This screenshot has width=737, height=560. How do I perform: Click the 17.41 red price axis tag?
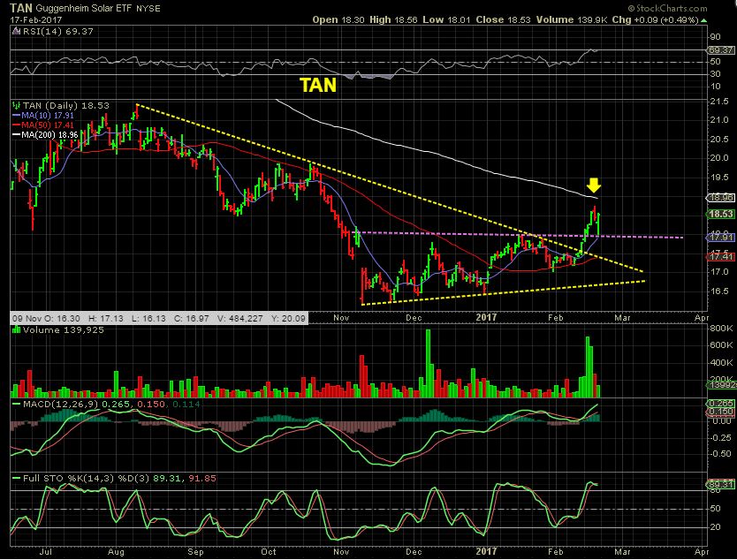(721, 256)
